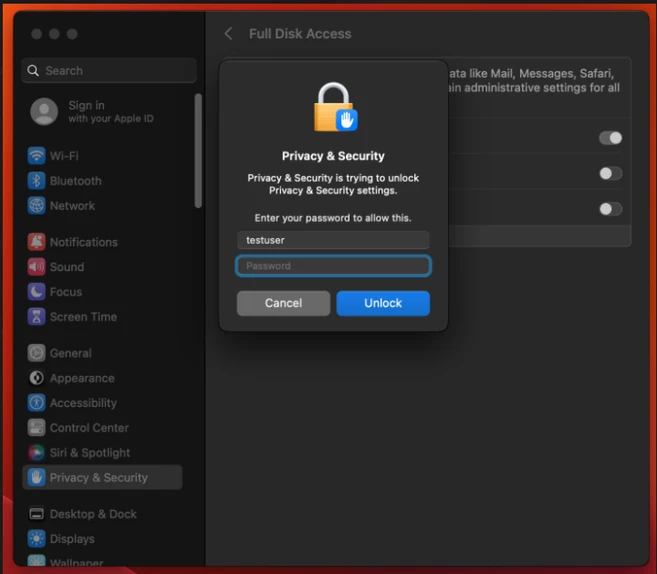Select Network in the sidebar
Screen dimensions: 657x574
tap(72, 206)
